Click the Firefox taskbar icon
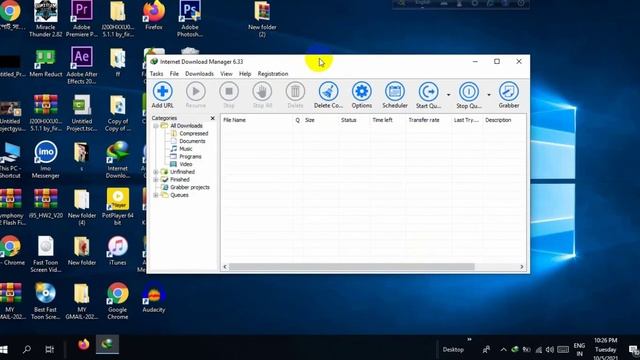Image resolution: width=640 pixels, height=360 pixels. click(x=84, y=345)
